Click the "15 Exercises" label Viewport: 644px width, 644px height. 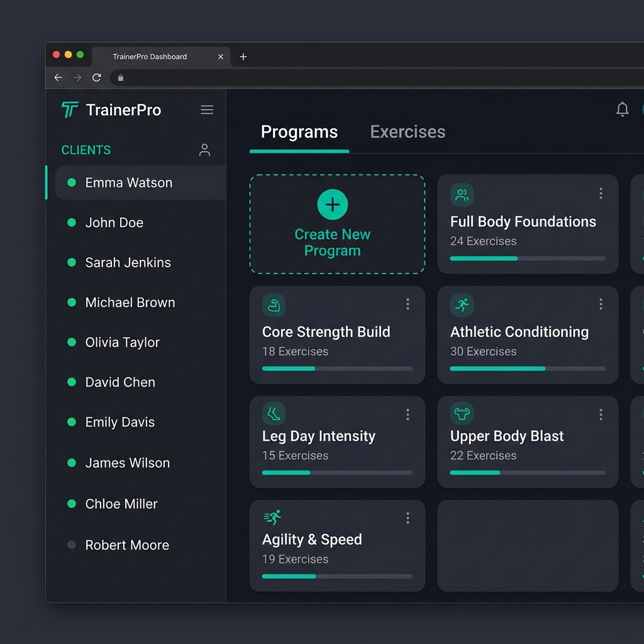pos(295,455)
